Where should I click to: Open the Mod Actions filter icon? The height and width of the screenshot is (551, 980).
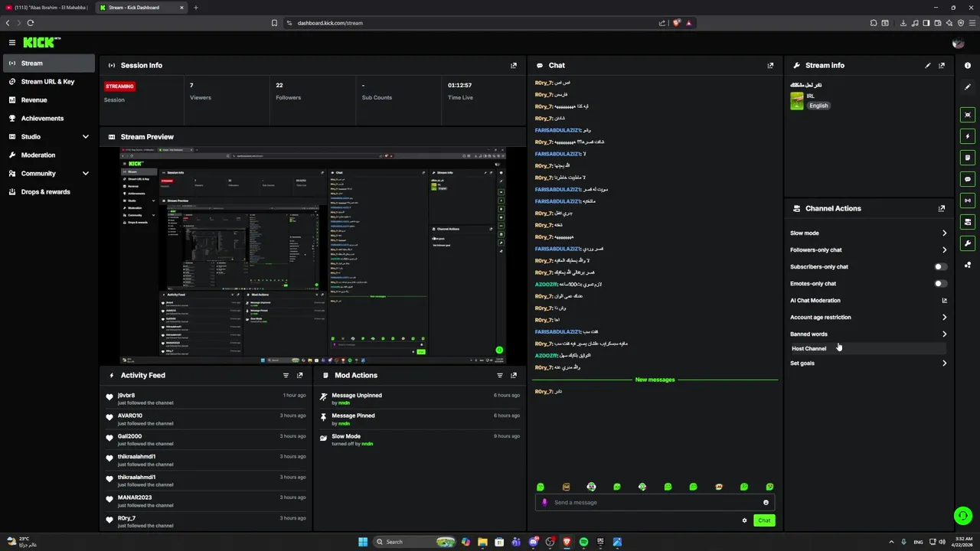point(500,376)
